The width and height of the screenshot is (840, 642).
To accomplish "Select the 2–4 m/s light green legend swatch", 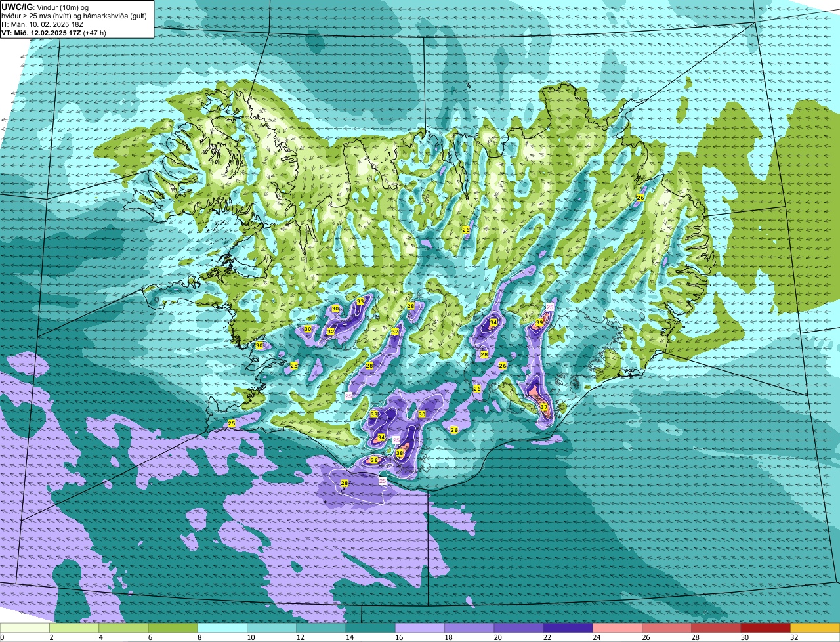I will pos(74,628).
